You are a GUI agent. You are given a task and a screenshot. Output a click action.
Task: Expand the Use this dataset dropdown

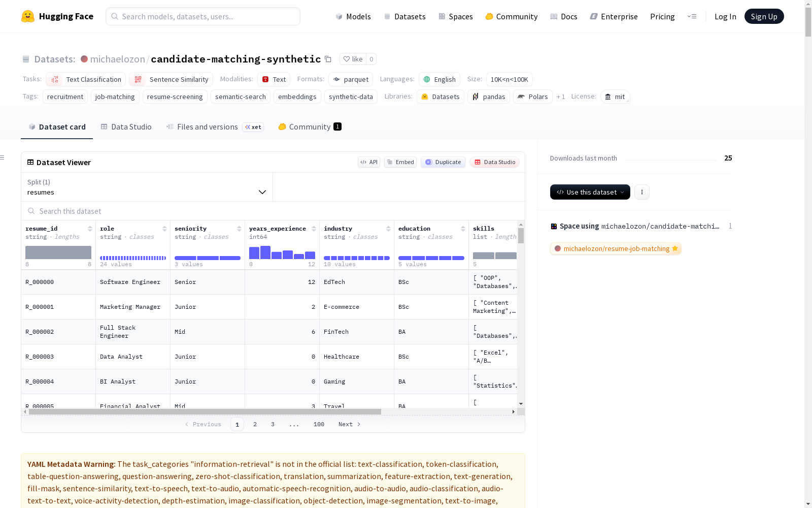click(x=590, y=192)
